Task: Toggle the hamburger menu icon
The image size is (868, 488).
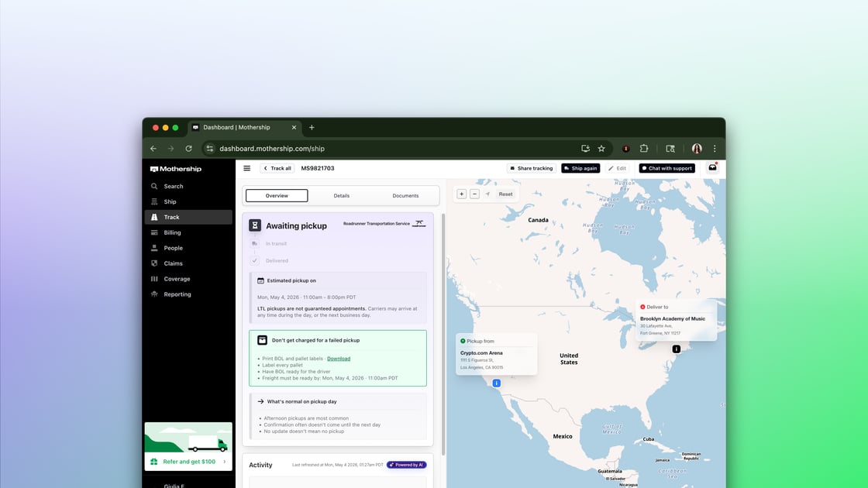Action: tap(247, 168)
